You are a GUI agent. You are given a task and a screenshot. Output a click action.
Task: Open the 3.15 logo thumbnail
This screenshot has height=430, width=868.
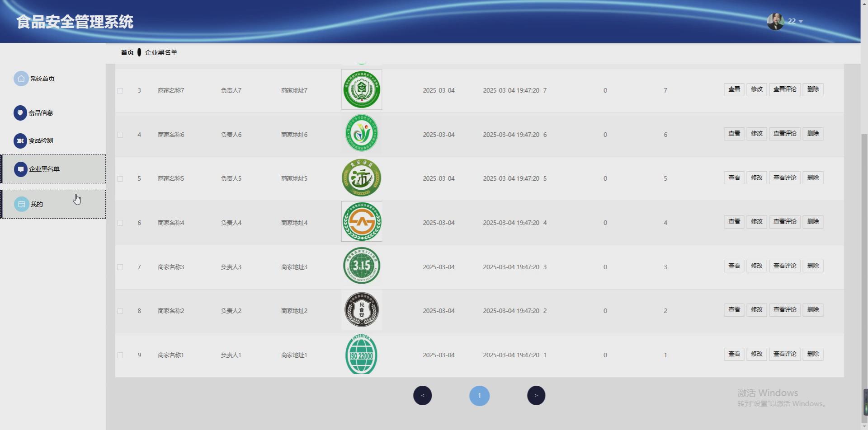click(x=362, y=266)
